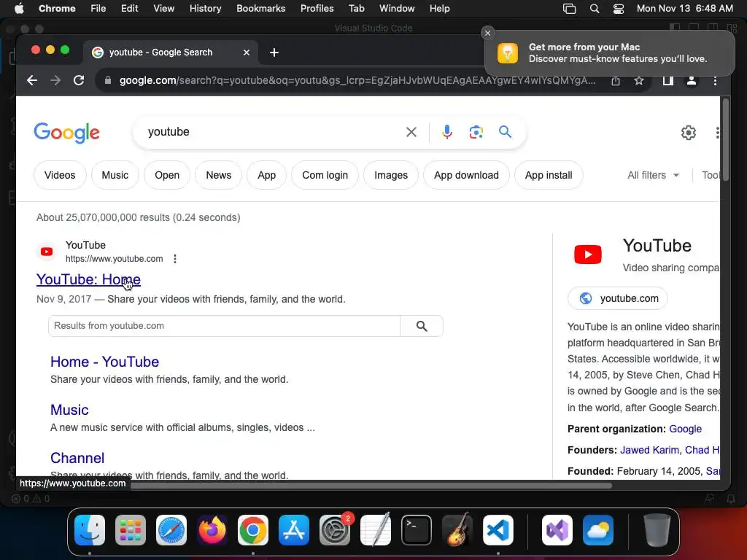Launch Firefox from the Dock

(x=212, y=530)
